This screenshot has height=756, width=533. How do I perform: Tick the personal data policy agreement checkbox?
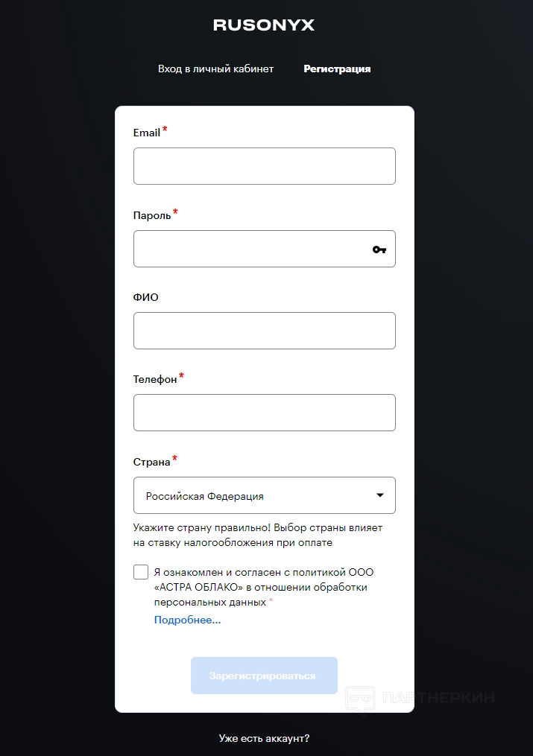141,572
